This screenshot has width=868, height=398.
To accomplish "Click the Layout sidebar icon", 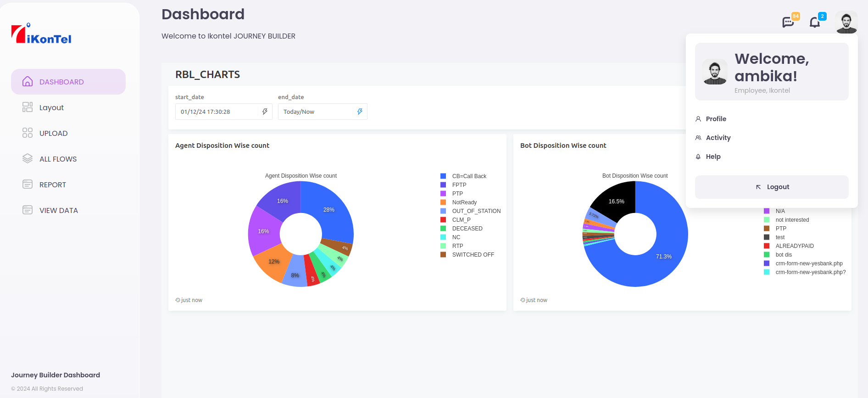I will point(28,107).
